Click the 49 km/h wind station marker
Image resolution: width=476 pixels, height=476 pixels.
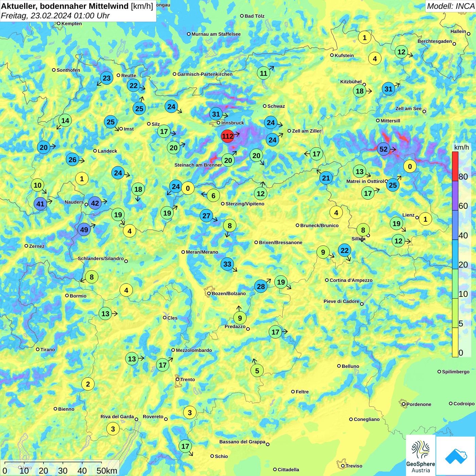[x=84, y=230]
